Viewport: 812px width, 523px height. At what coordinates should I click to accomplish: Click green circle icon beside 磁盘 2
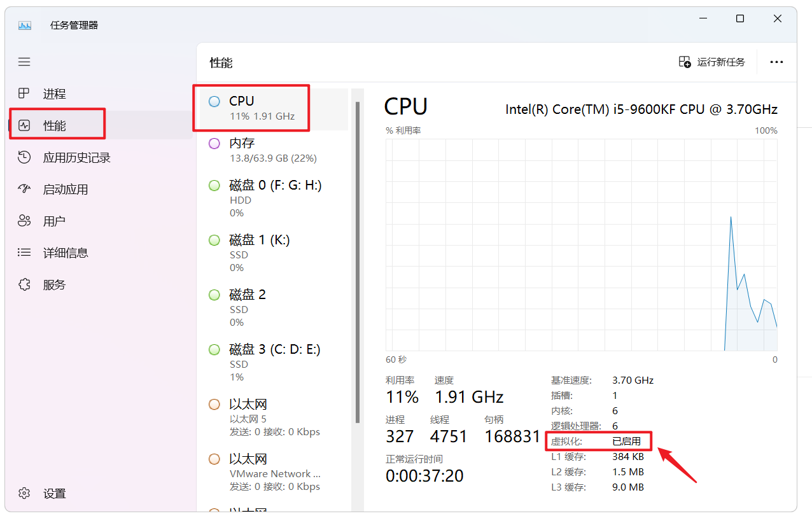(214, 295)
